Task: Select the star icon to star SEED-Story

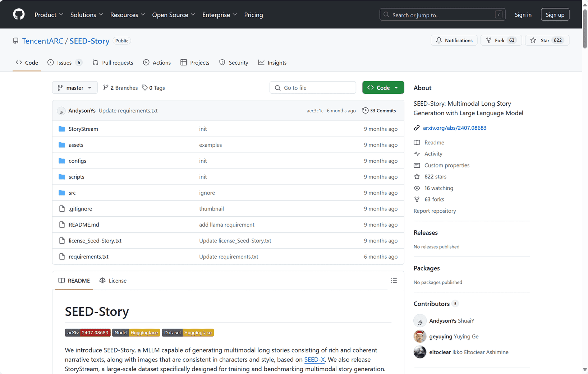Action: [534, 40]
